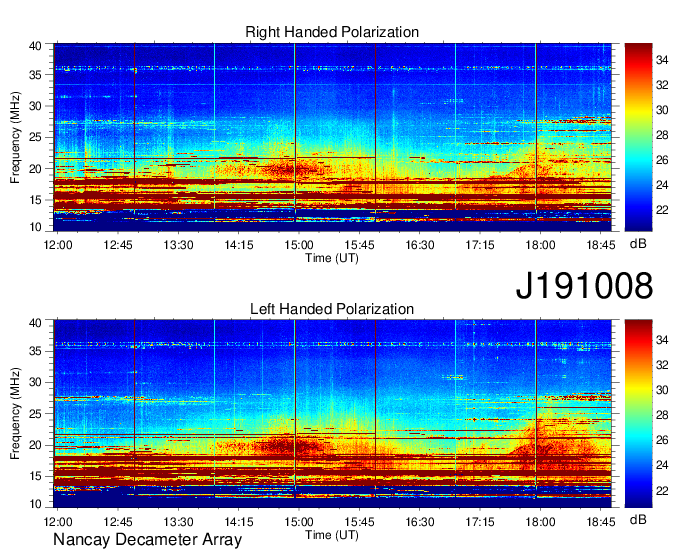Click the 10 MHz tick on lower plot
The height and width of the screenshot is (552, 680).
pos(35,504)
